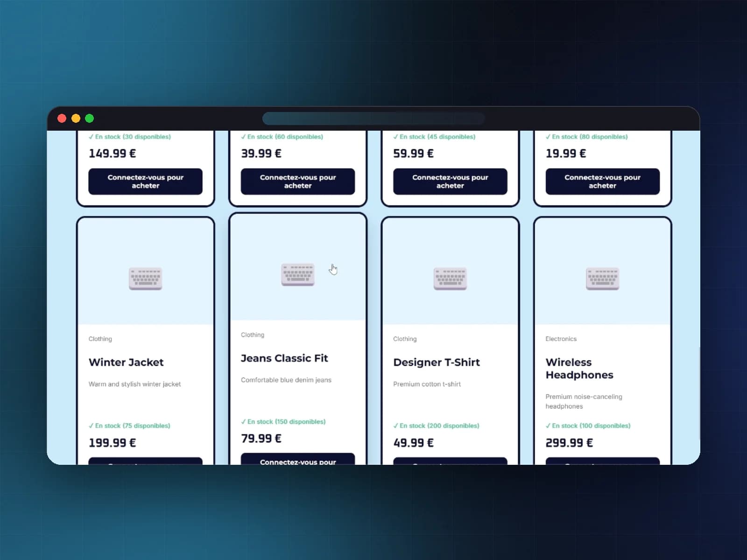The height and width of the screenshot is (560, 747).
Task: Click the page's vertical scrollbar
Action: click(x=698, y=393)
